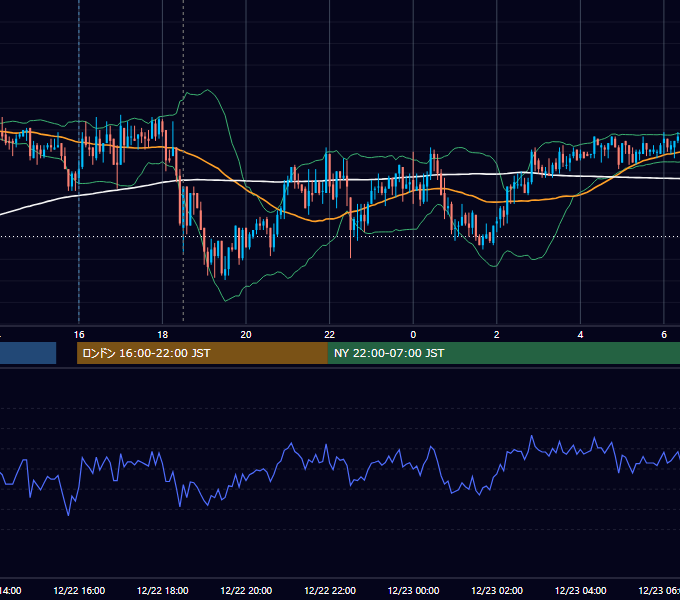Click hour label 4 on price chart axis
Image resolution: width=680 pixels, height=600 pixels.
(x=580, y=335)
